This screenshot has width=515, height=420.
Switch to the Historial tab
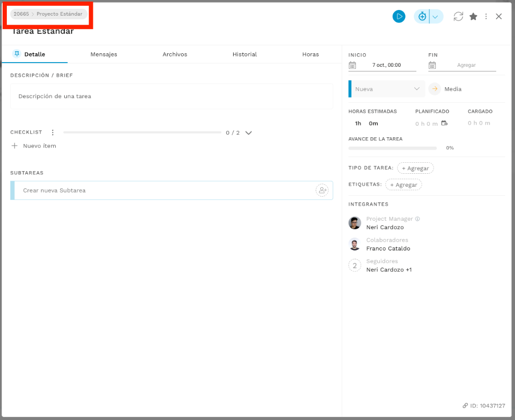tap(245, 54)
